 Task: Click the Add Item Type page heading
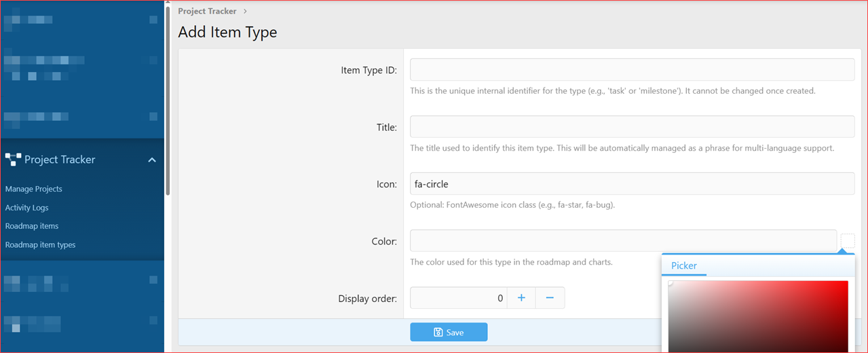[x=227, y=32]
